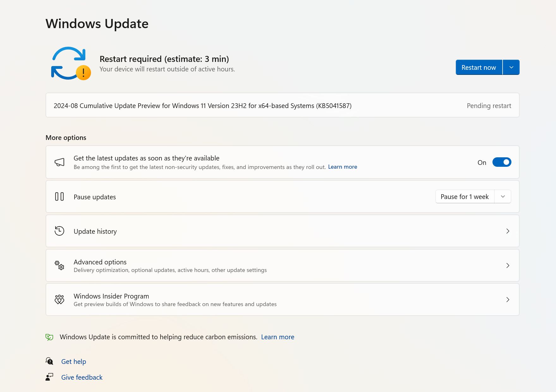This screenshot has height=392, width=556.
Task: Click the update sync status icon with warning
Action: click(71, 63)
